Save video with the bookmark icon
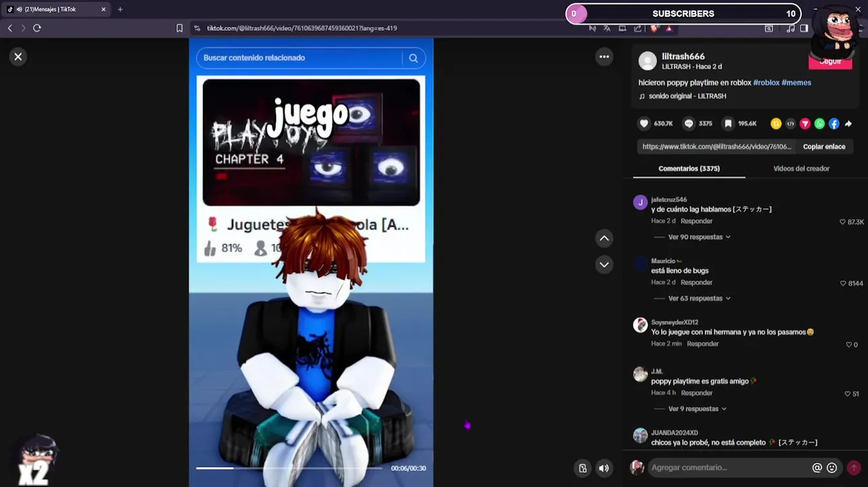This screenshot has height=487, width=868. point(728,124)
